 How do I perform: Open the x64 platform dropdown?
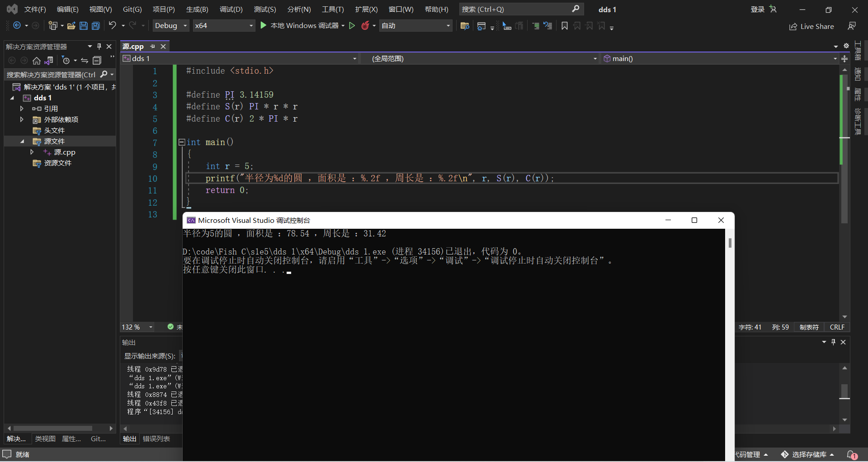pos(224,26)
